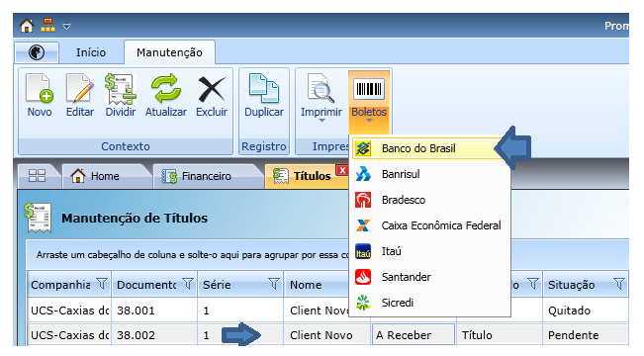Screen dimensions: 644x356
Task: Pick Santander from the bank list
Action: coord(429,277)
